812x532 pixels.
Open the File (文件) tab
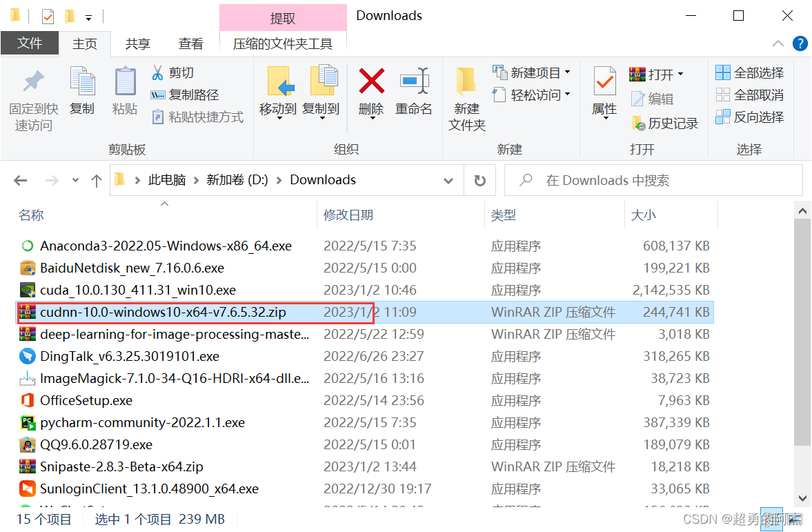30,43
